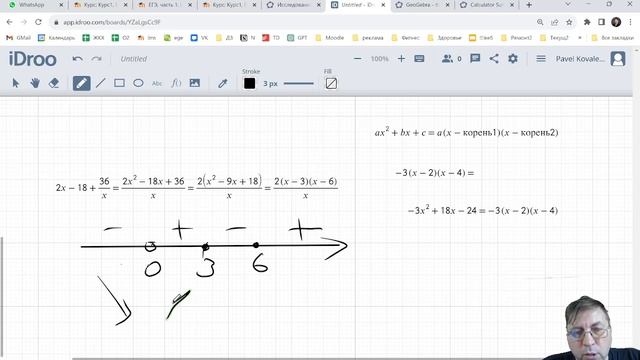The height and width of the screenshot is (360, 640).
Task: Open the f() formula tool
Action: coord(176,83)
